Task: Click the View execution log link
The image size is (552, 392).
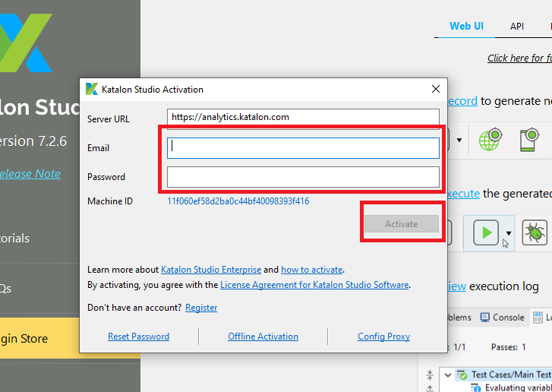Action: pos(456,286)
